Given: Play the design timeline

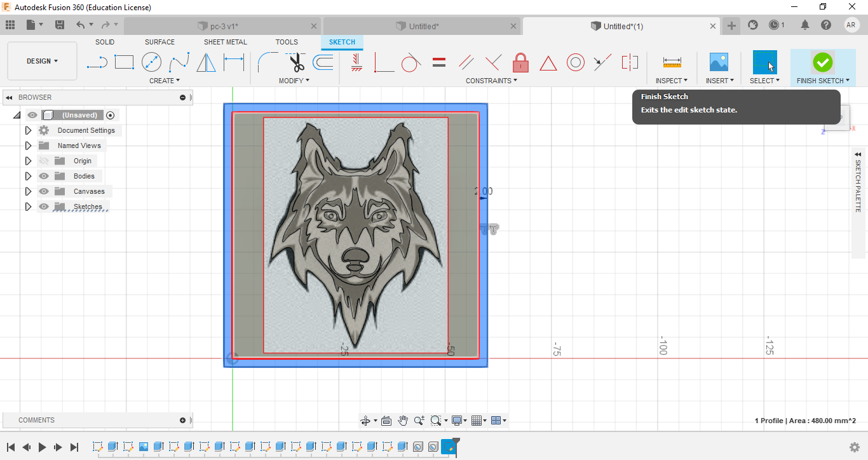Looking at the screenshot, I should point(42,447).
